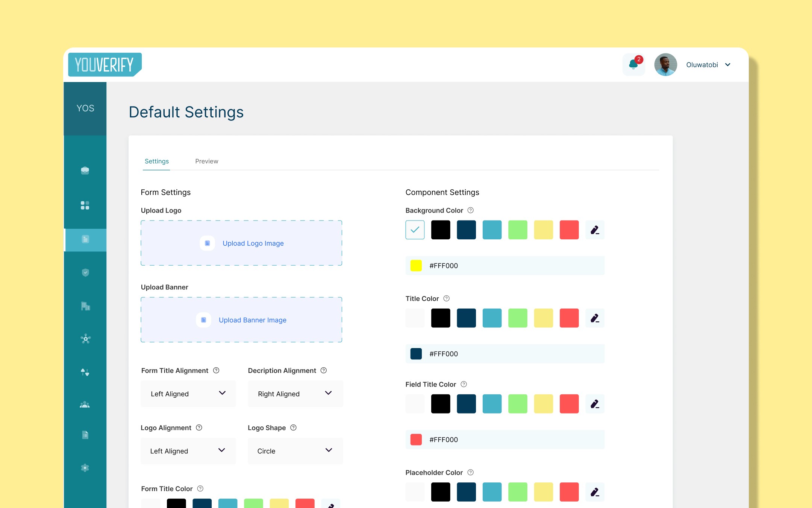Open the Logo Shape dropdown
Viewport: 812px width, 508px height.
click(295, 451)
